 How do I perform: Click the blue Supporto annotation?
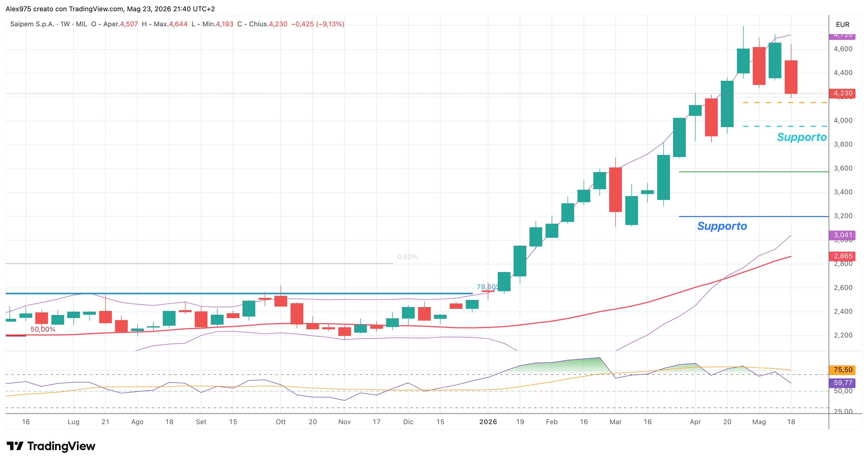(722, 226)
